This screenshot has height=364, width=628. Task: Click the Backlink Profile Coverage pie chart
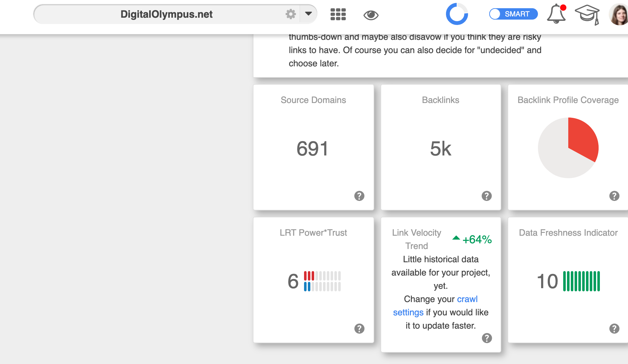[568, 148]
